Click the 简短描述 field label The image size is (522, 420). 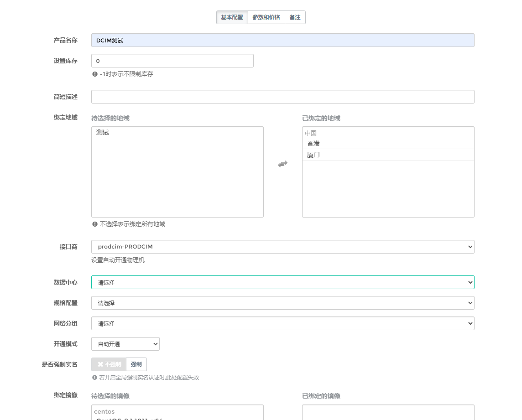tap(66, 97)
